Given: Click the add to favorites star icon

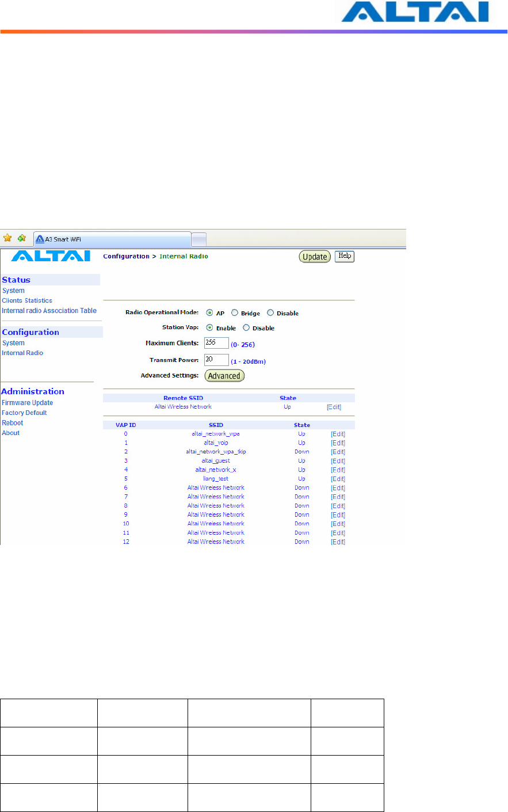Looking at the screenshot, I should coord(22,238).
